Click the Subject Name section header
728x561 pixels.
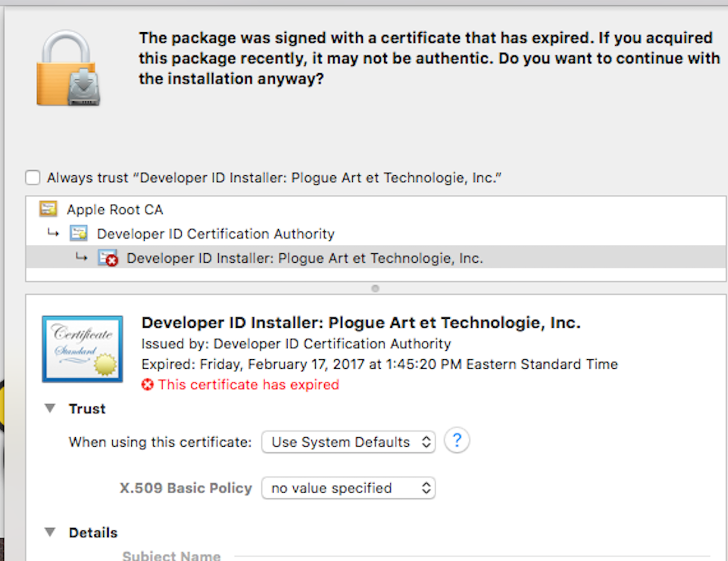[171, 556]
